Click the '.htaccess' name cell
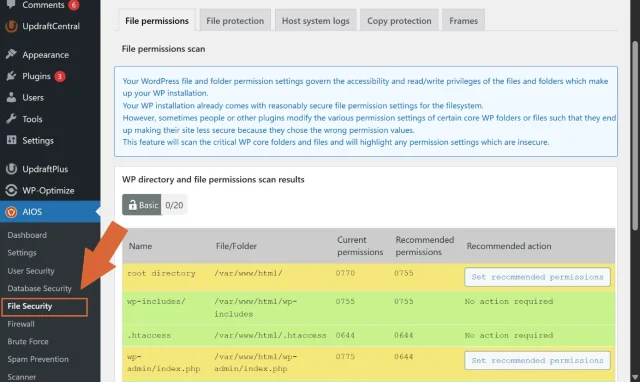The image size is (640, 382). pos(149,335)
